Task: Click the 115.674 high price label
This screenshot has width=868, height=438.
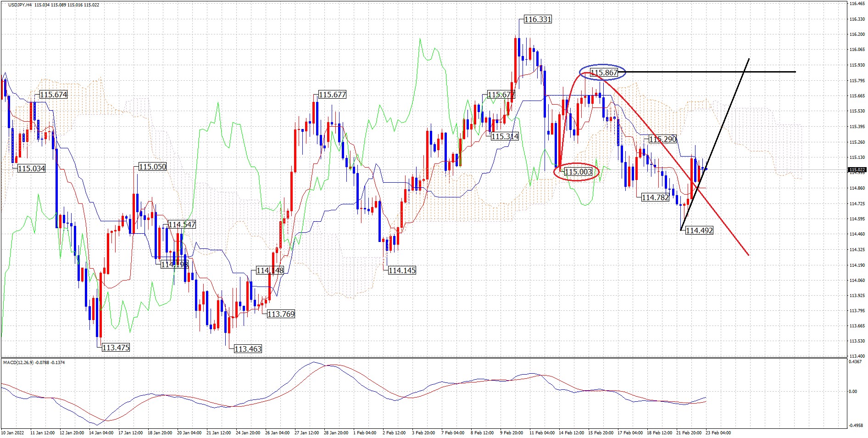Action: click(x=53, y=95)
